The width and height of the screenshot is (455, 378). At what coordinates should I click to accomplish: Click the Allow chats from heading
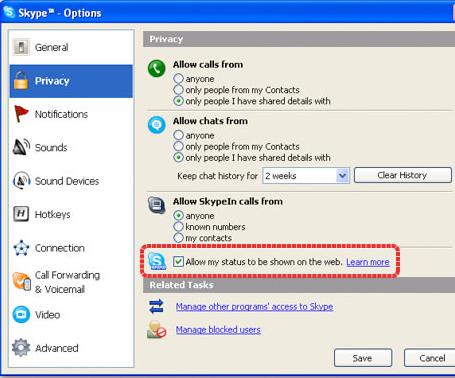[210, 121]
